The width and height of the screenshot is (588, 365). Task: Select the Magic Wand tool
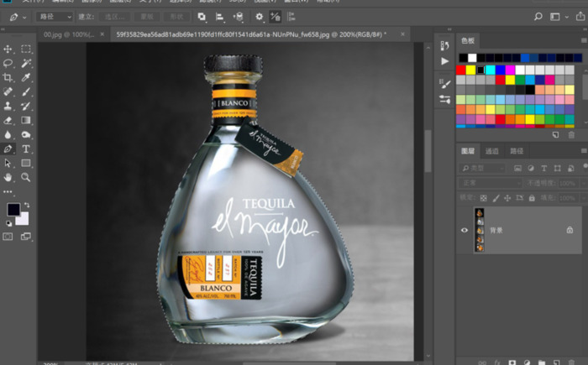[26, 63]
